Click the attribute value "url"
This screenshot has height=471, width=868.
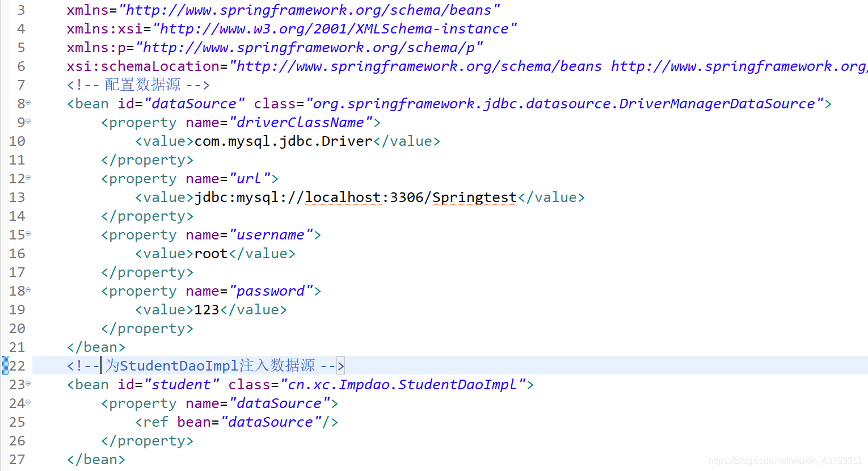tap(250, 178)
